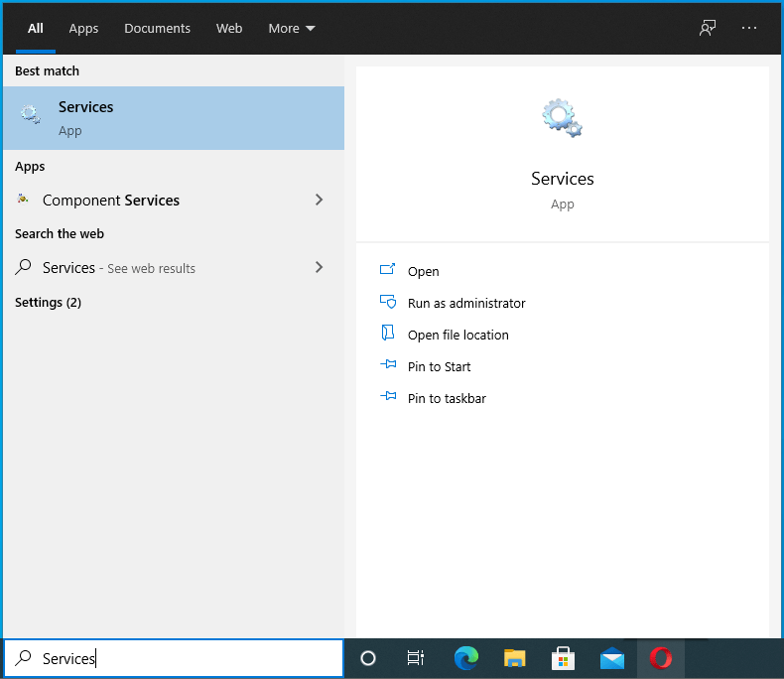The width and height of the screenshot is (784, 679).
Task: Open Microsoft Store taskbar icon
Action: pos(563,658)
